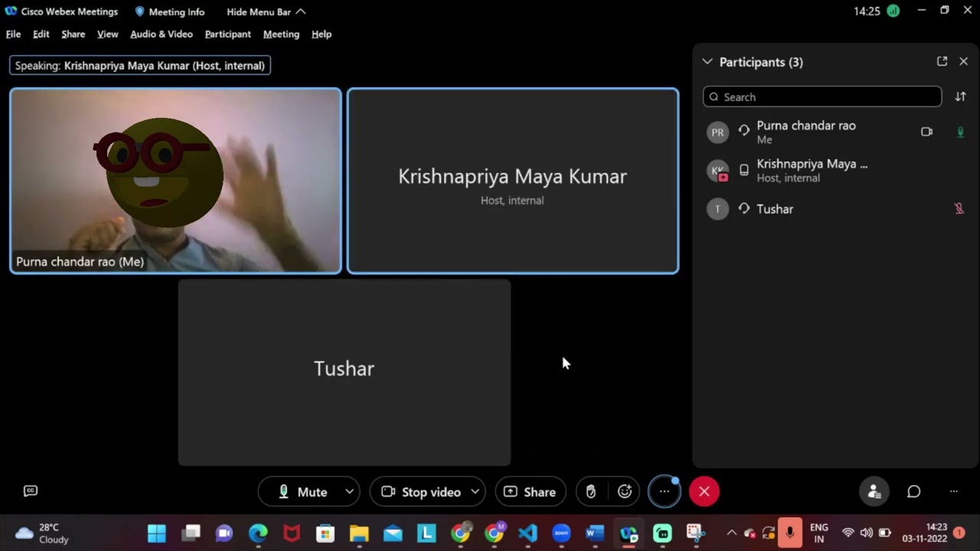Open Snipping Tool from taskbar
Image resolution: width=980 pixels, height=551 pixels.
click(695, 533)
